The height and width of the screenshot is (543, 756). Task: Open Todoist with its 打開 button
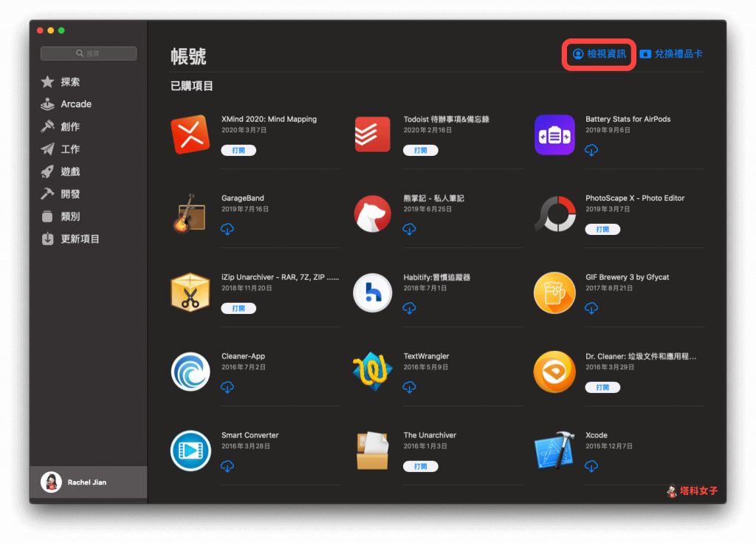pos(420,150)
